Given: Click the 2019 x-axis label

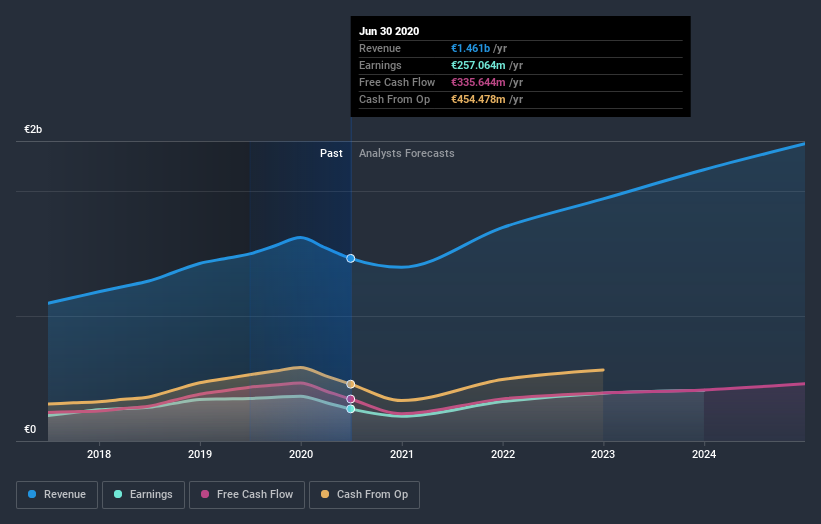Looking at the screenshot, I should click(x=200, y=454).
